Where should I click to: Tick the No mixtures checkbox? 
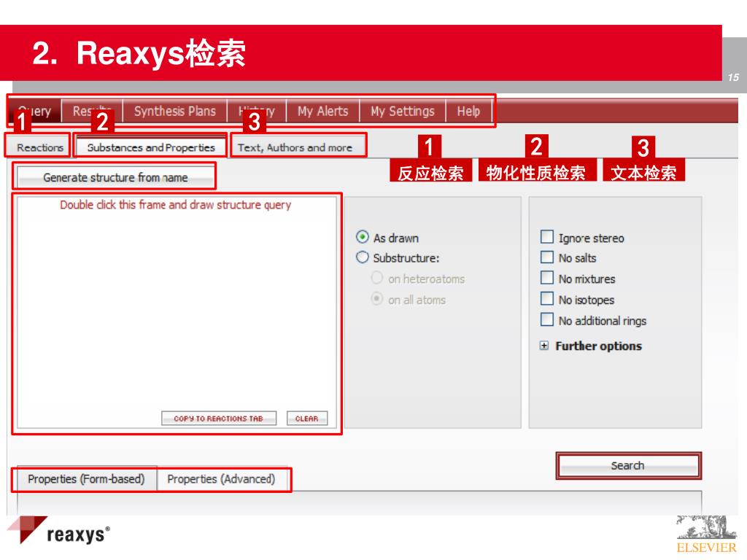tap(547, 278)
